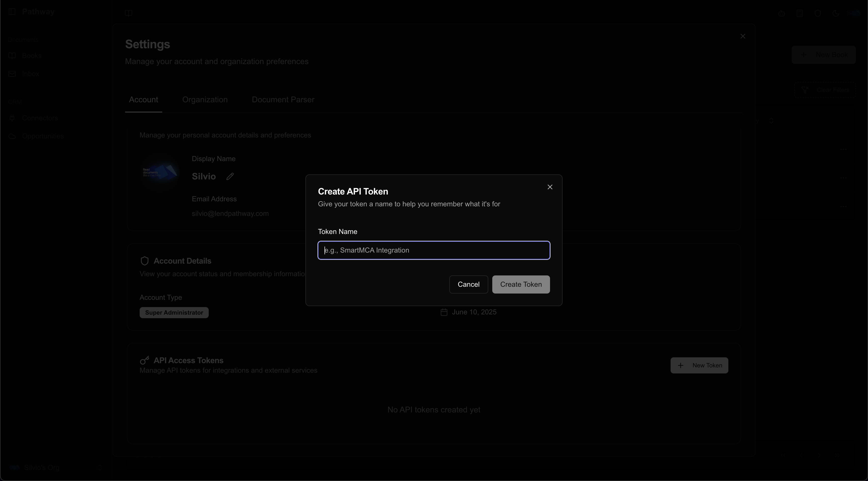
Task: Click the calendar icon beside June 10, 2025
Action: click(x=444, y=312)
